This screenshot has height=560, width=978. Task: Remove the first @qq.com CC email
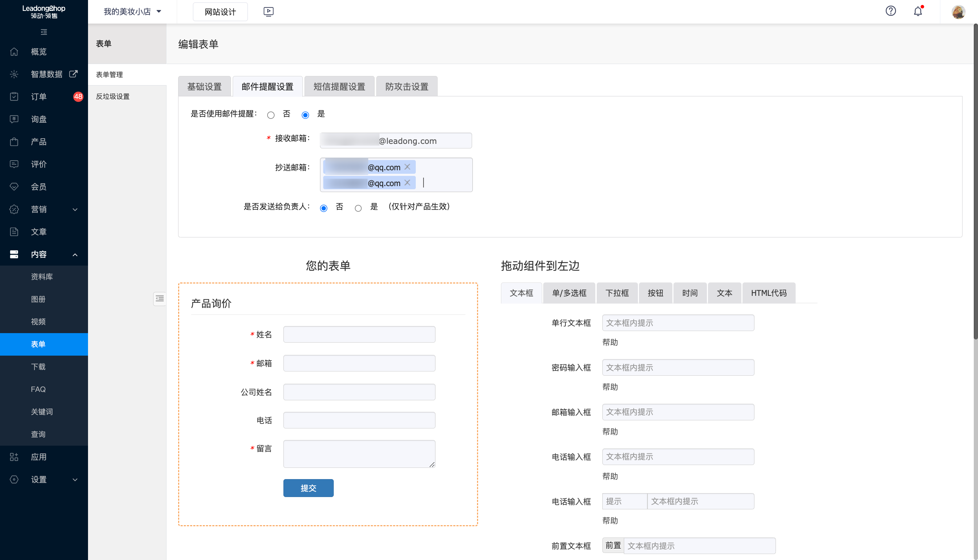coord(407,167)
